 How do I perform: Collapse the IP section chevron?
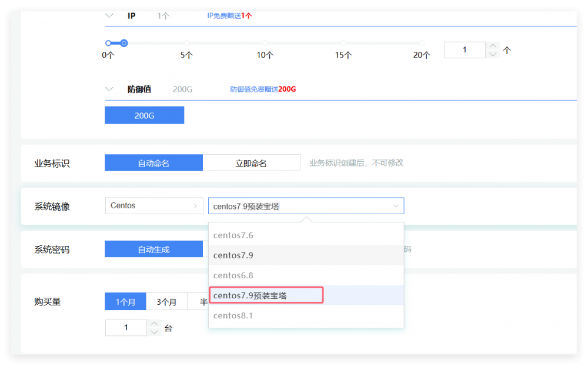point(109,16)
